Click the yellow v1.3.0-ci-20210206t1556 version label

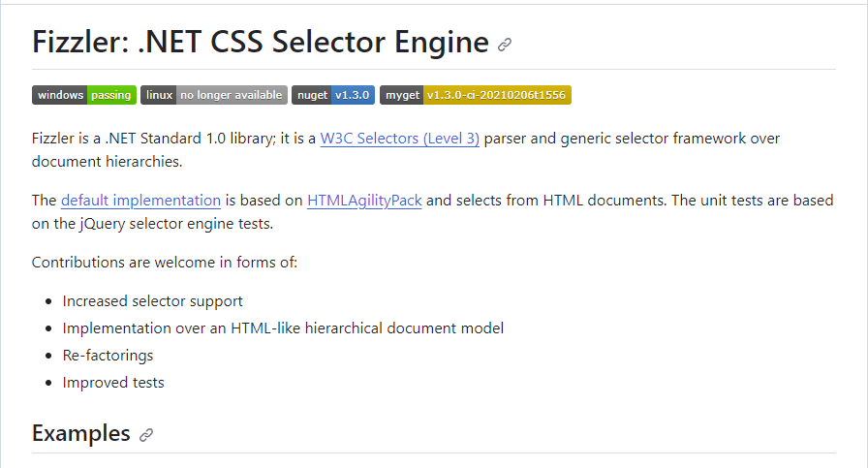tap(497, 95)
